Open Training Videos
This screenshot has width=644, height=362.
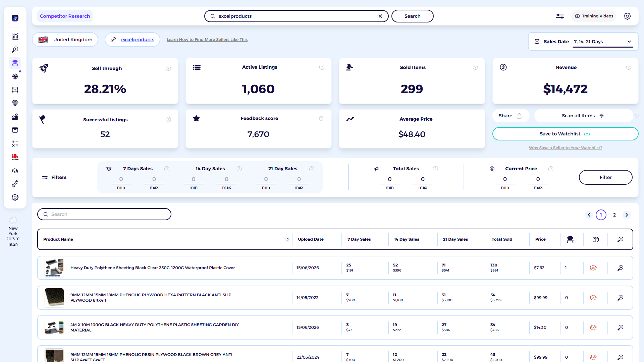point(594,16)
